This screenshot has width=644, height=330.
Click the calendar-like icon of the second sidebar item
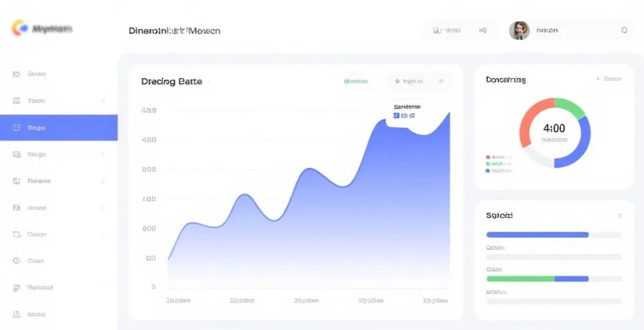point(17,101)
